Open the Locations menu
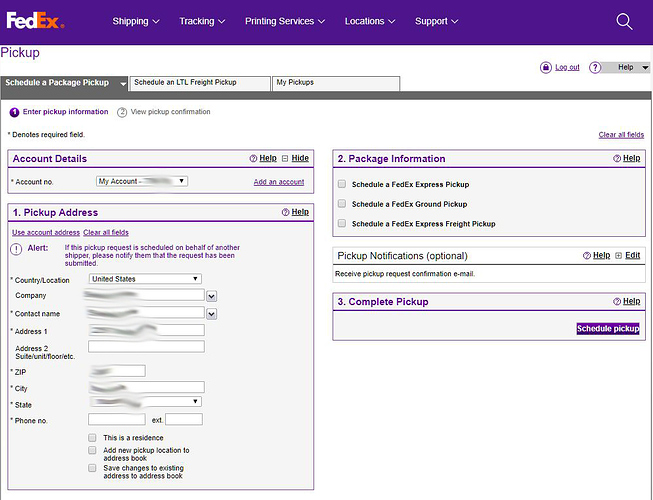653x500 pixels. 370,21
